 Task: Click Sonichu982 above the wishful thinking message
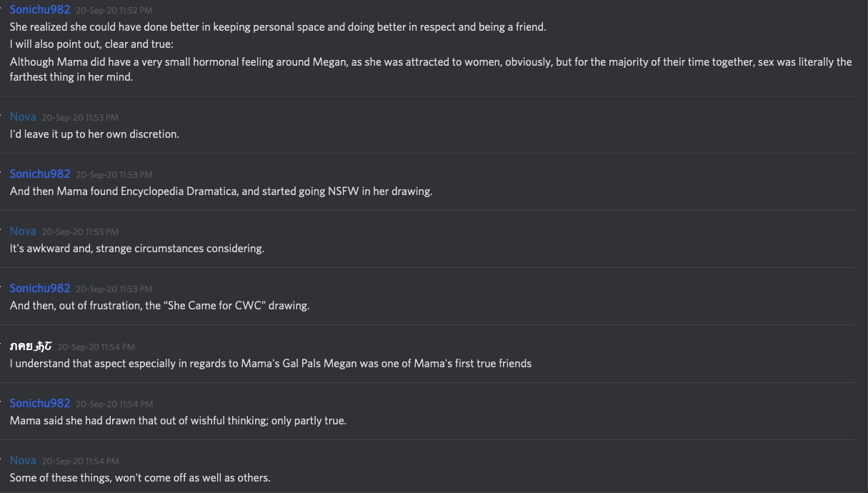coord(40,403)
